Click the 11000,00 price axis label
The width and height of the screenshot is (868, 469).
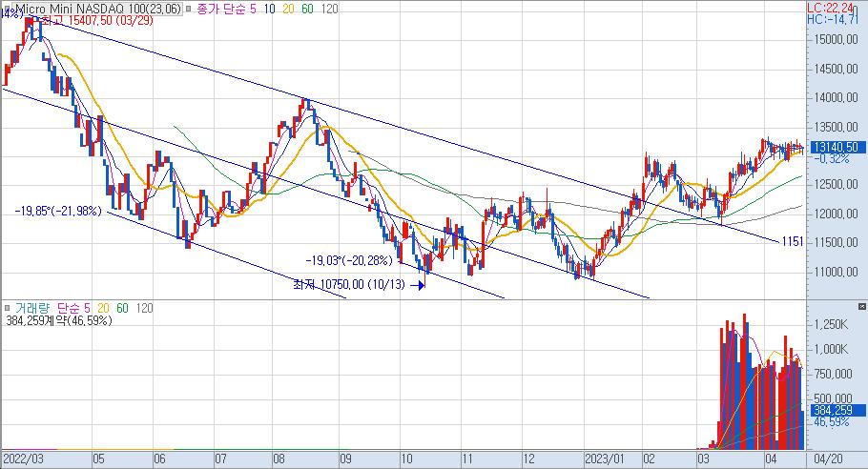point(836,272)
